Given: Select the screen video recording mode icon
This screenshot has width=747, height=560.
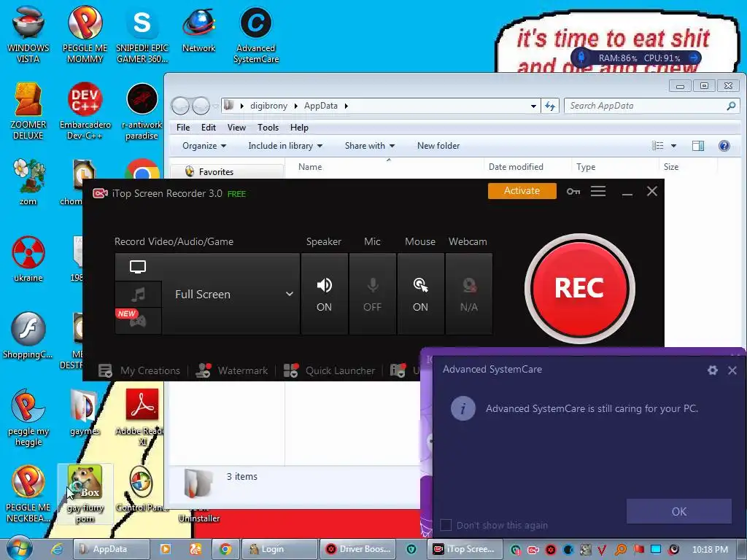Looking at the screenshot, I should coord(138,267).
